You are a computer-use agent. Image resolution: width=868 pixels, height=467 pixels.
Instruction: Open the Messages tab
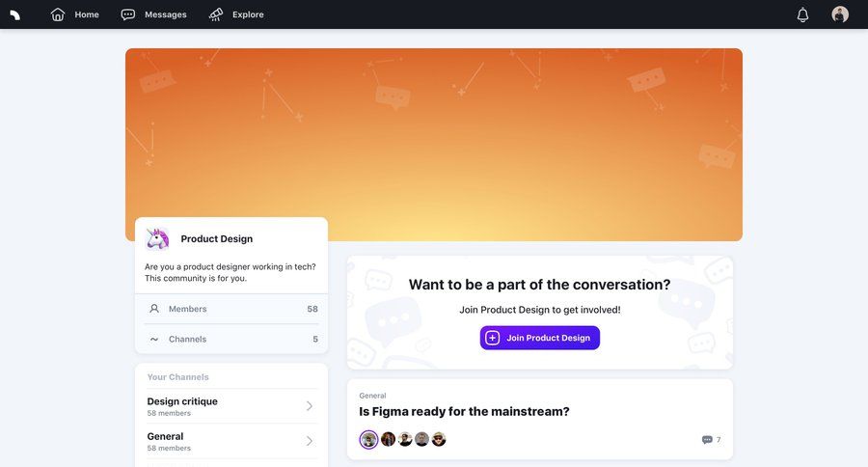165,14
